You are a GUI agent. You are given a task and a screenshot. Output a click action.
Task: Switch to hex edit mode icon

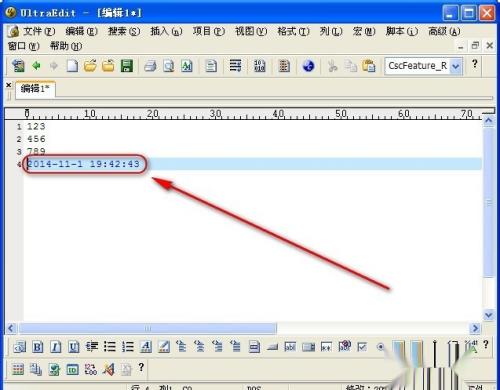tap(259, 66)
